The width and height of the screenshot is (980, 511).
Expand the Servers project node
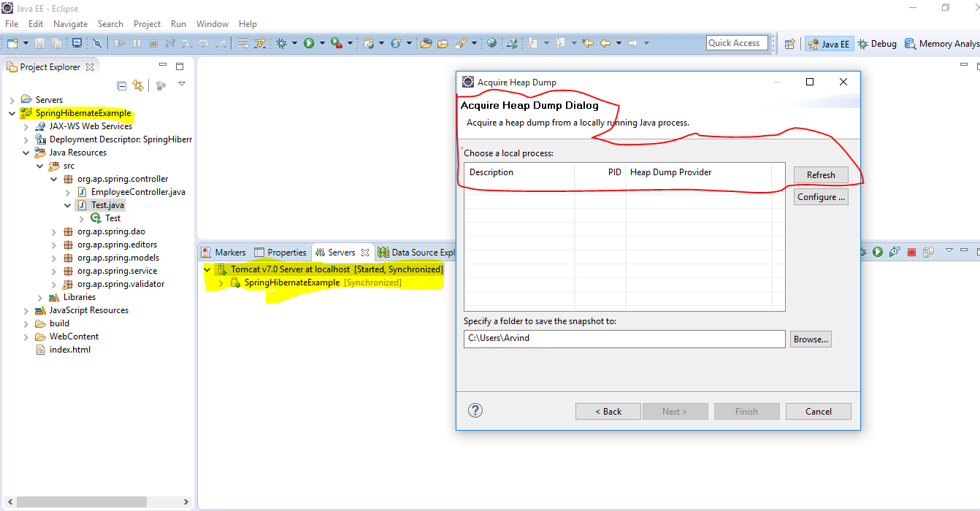click(x=12, y=100)
